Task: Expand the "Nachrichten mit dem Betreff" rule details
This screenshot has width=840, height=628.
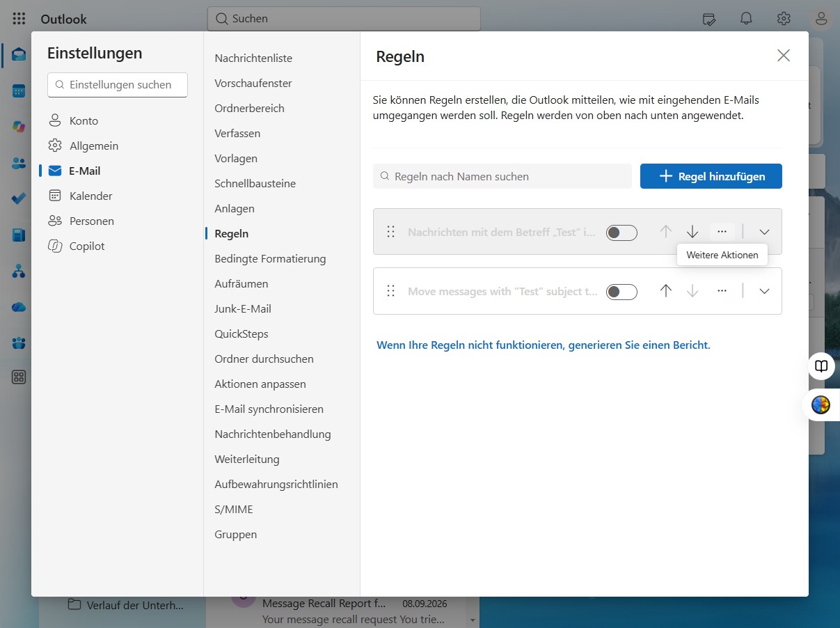Action: pos(764,232)
